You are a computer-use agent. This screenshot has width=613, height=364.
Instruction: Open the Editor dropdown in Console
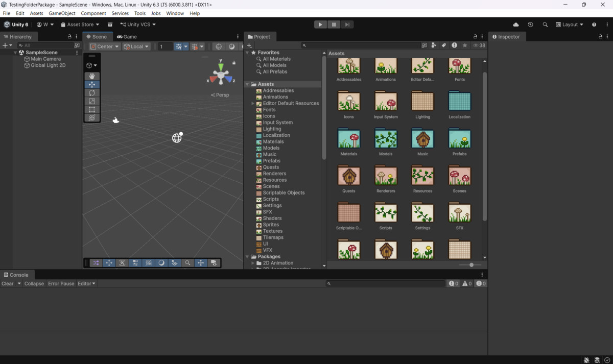[86, 283]
